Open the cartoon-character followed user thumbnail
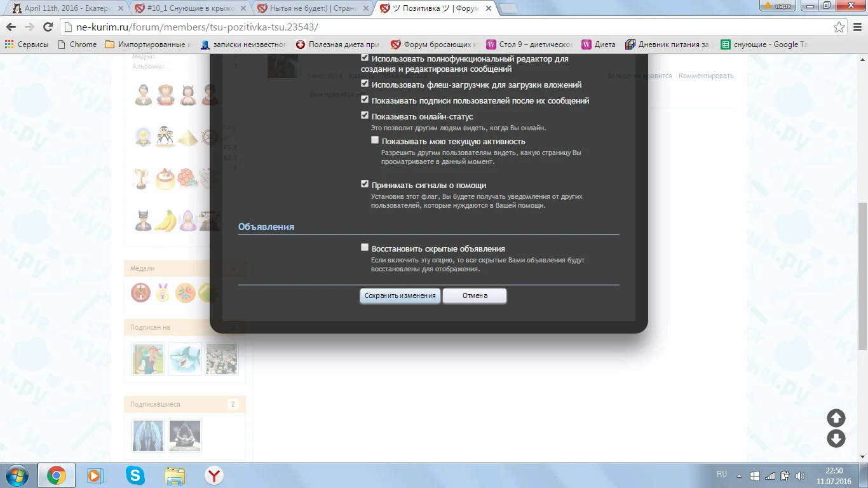 pyautogui.click(x=147, y=358)
